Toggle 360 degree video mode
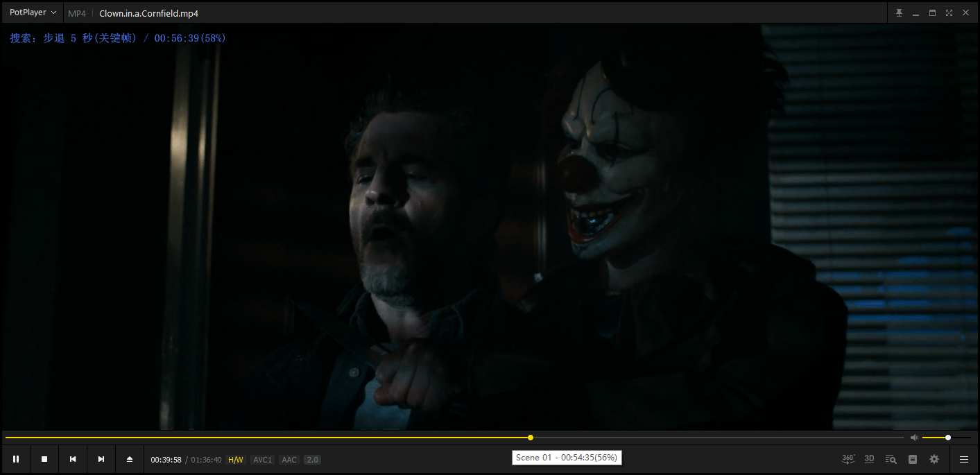 (x=848, y=459)
